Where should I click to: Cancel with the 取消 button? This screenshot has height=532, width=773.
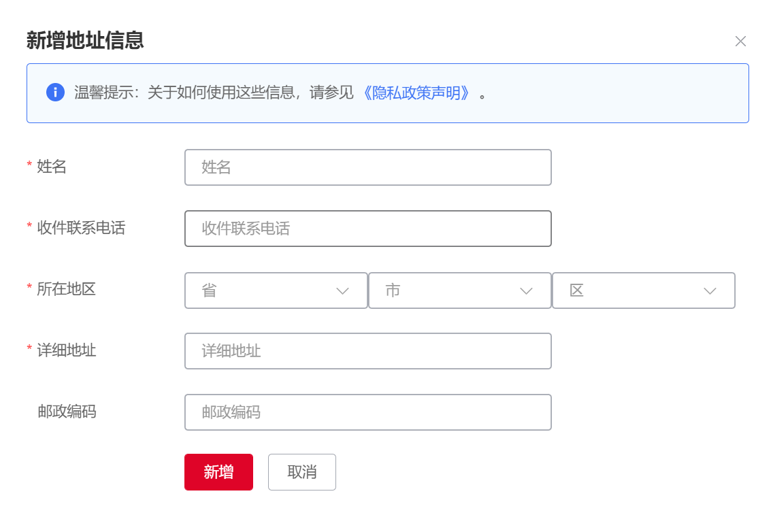301,472
